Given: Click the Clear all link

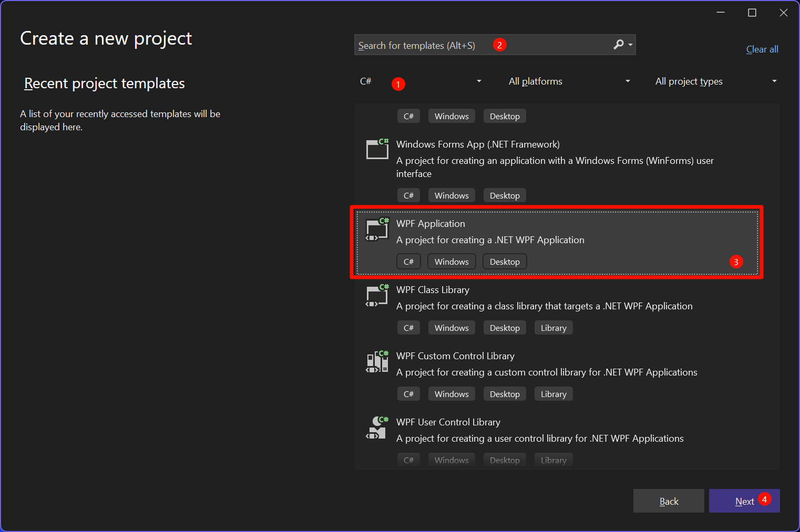Looking at the screenshot, I should point(762,49).
